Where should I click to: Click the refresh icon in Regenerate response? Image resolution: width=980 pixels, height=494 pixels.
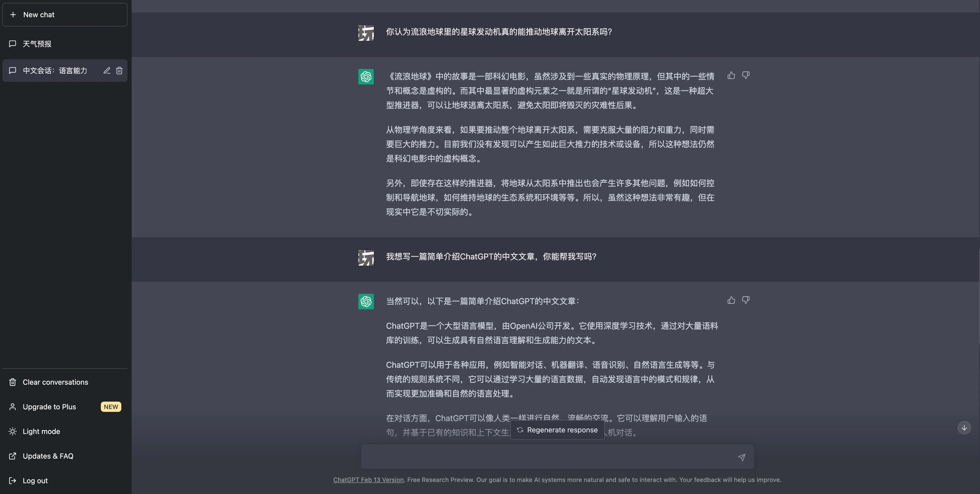(520, 430)
